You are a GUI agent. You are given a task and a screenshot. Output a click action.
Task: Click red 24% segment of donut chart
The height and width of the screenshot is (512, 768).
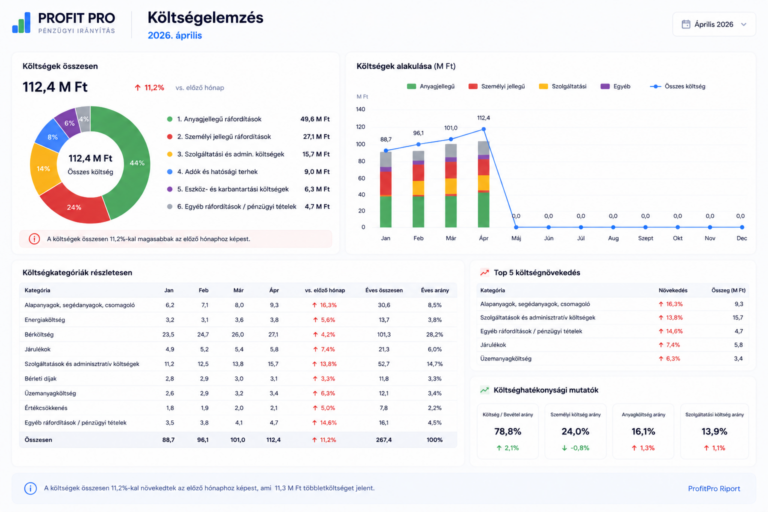click(x=73, y=207)
